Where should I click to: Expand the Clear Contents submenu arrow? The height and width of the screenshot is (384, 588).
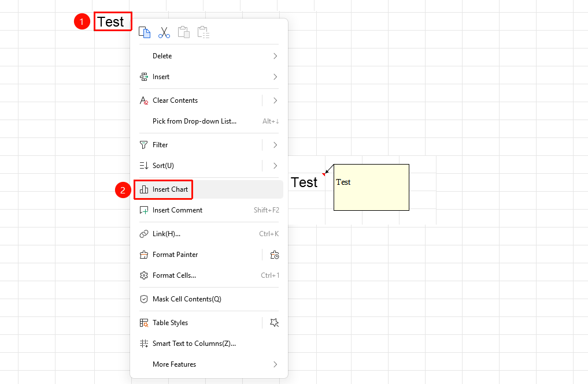click(x=275, y=100)
